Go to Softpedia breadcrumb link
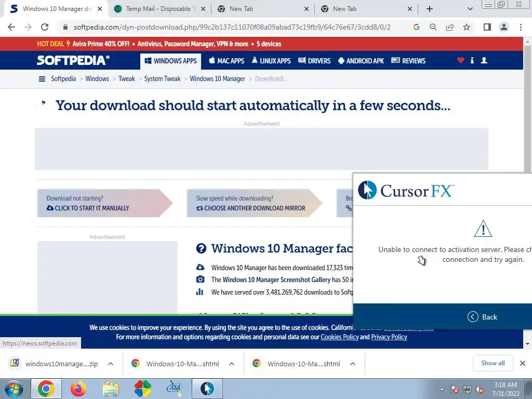532x399 pixels. click(63, 79)
